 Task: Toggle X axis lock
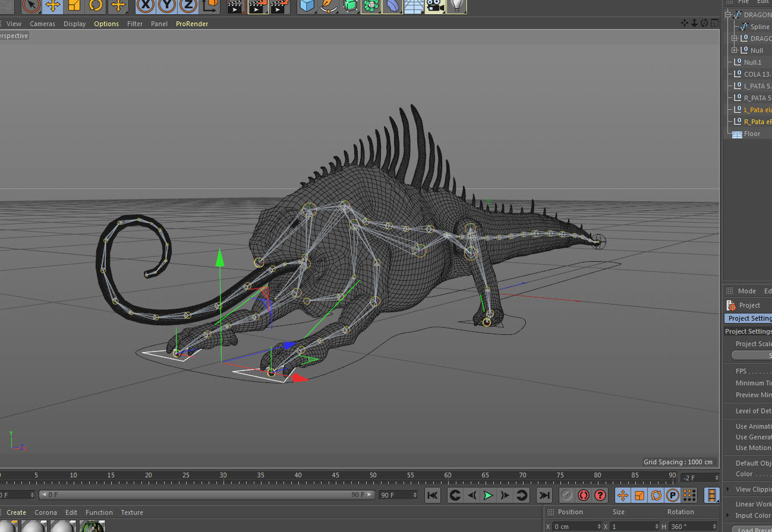[x=146, y=6]
